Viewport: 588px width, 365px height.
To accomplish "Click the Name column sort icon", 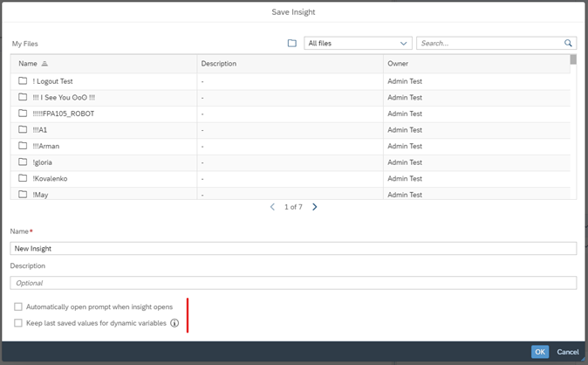I will 44,64.
